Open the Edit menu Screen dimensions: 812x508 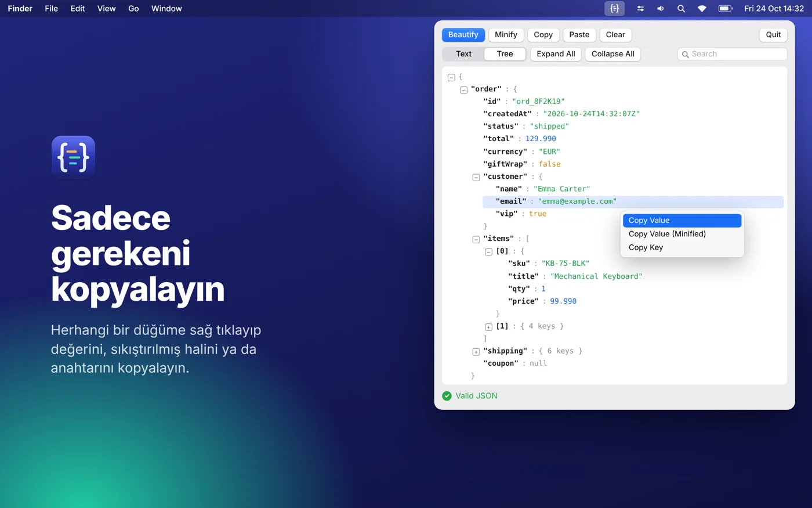[78, 9]
